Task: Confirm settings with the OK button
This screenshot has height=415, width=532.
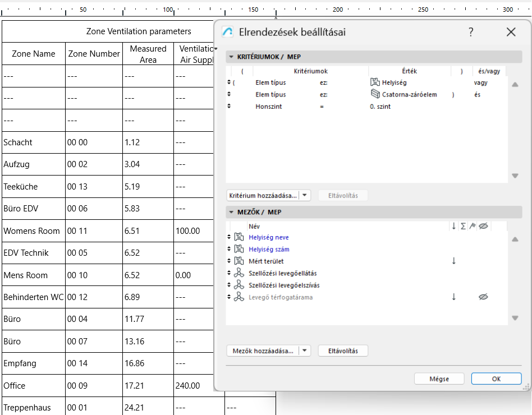Action: pos(496,379)
